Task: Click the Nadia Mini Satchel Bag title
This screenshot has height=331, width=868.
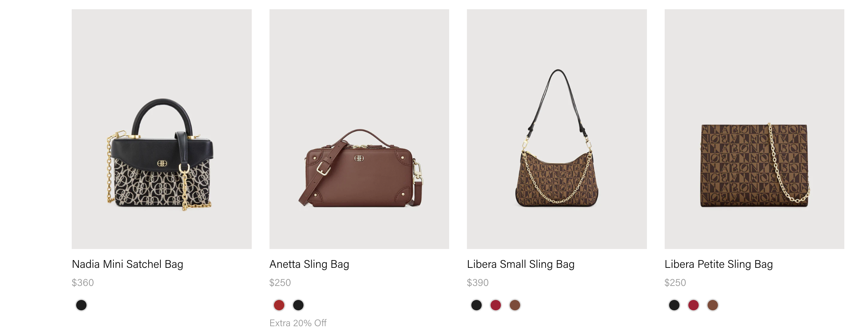Action: [x=128, y=265]
